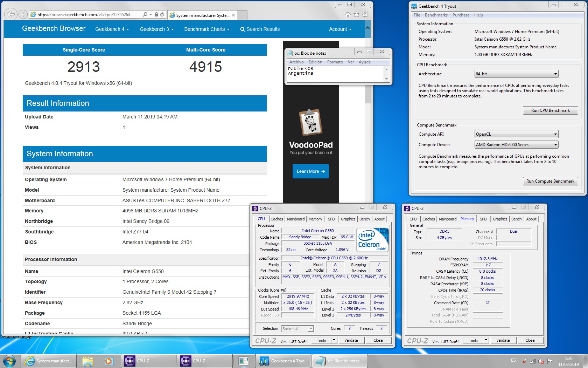Click the network signal tray icon
The width and height of the screenshot is (588, 368).
[533, 361]
